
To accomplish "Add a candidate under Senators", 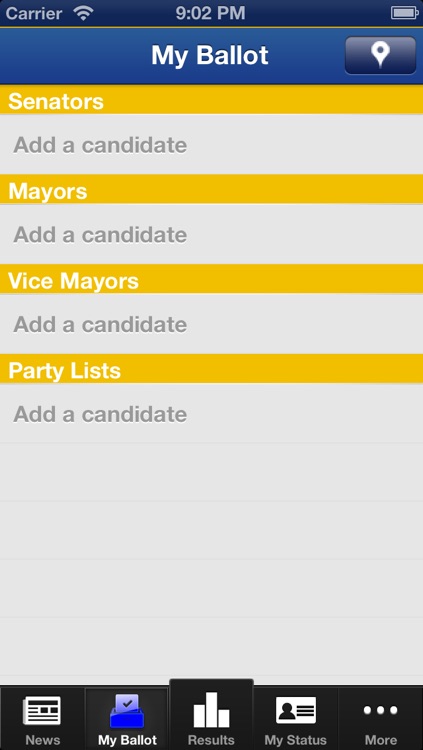I will 212,144.
